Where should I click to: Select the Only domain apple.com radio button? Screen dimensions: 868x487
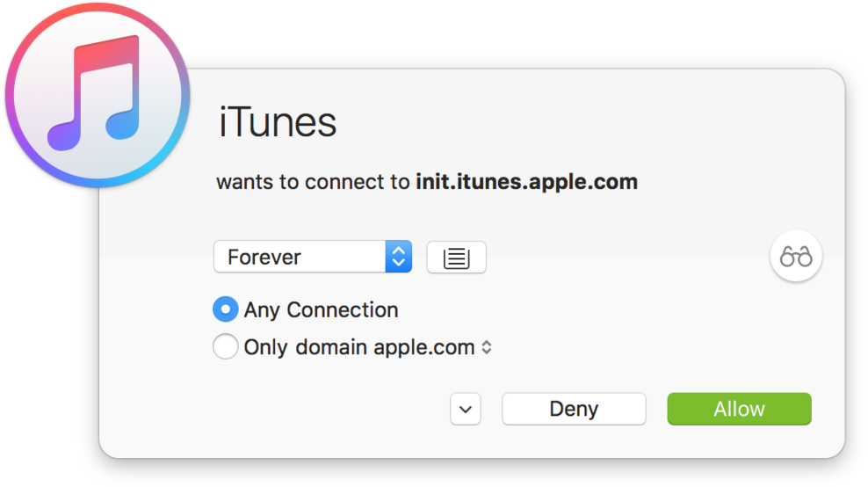(x=225, y=346)
